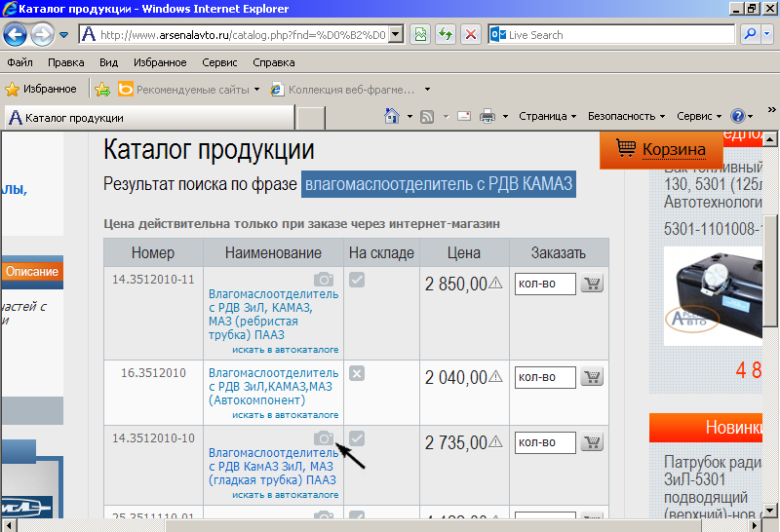
Task: Open the Файл menu
Action: (x=19, y=62)
